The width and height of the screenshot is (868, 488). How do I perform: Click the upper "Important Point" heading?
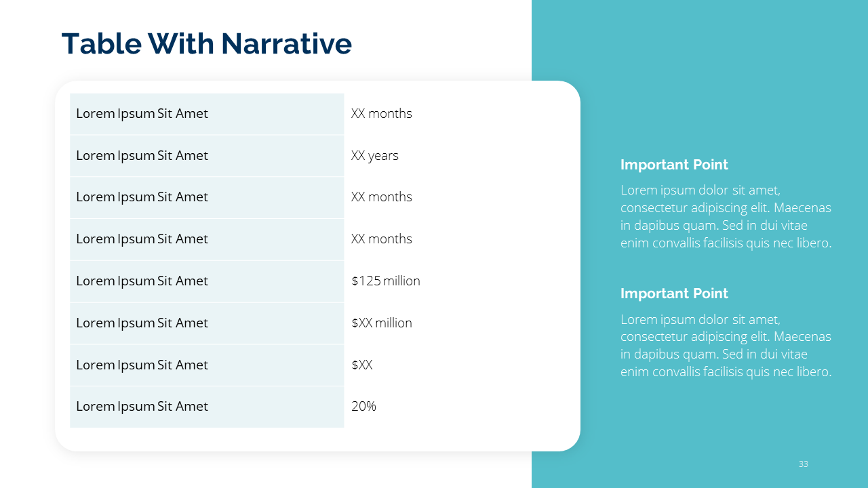point(674,165)
